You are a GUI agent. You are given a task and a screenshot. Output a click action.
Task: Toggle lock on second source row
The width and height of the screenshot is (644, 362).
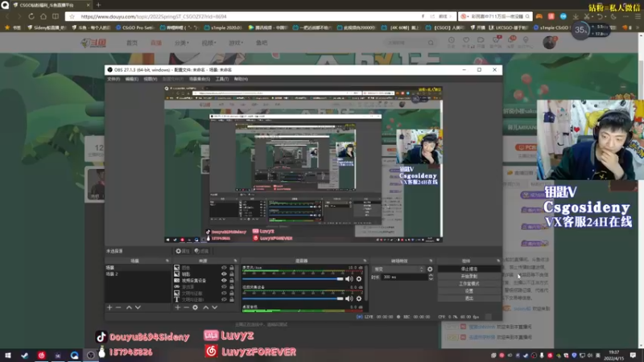pyautogui.click(x=232, y=274)
